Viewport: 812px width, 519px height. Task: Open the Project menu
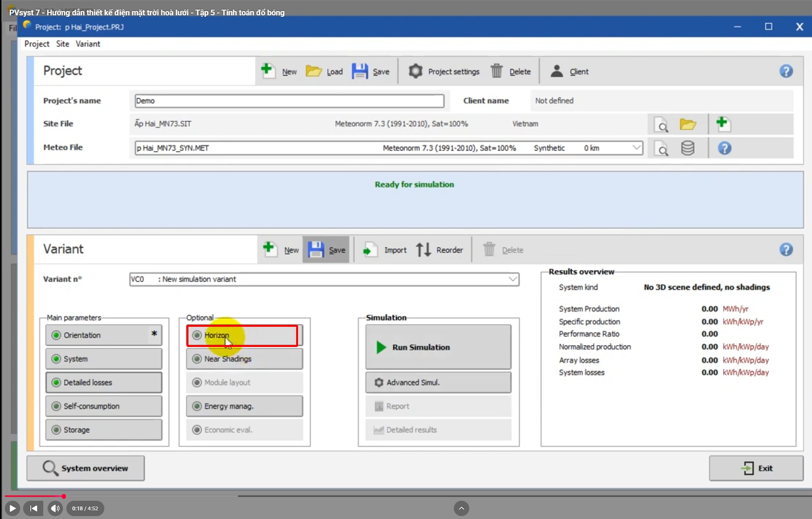pyautogui.click(x=37, y=44)
